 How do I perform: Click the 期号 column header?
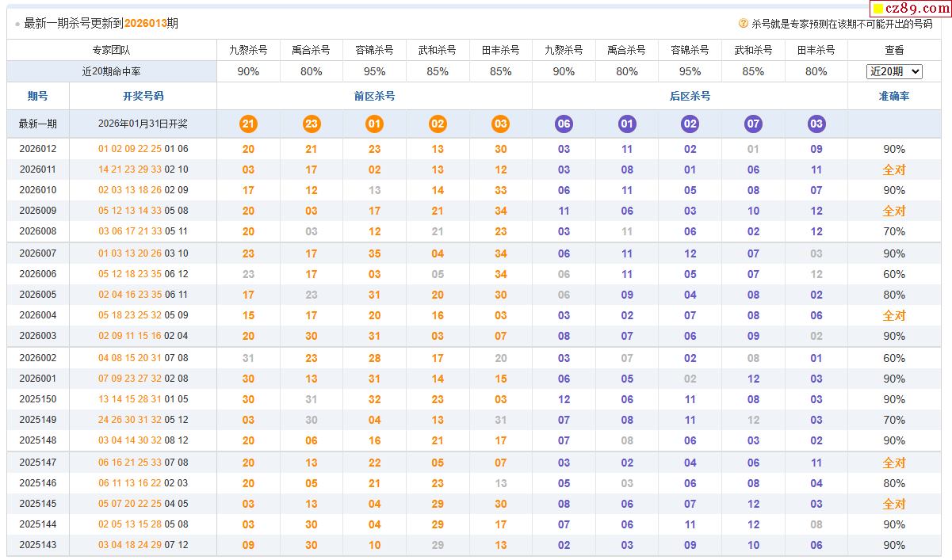point(38,96)
